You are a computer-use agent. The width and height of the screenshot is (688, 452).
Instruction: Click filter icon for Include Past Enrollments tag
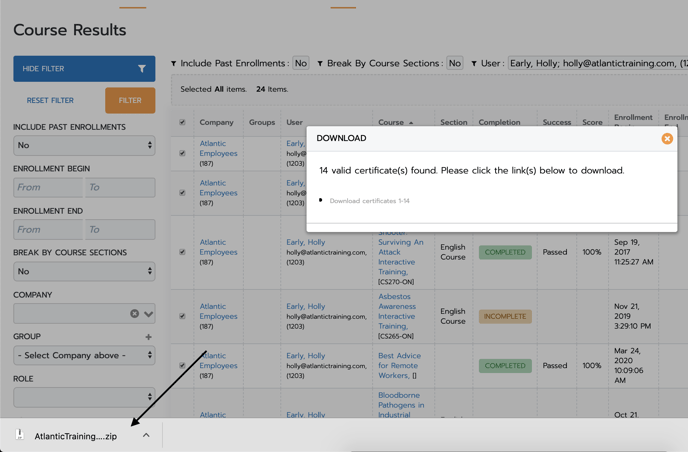(x=174, y=64)
